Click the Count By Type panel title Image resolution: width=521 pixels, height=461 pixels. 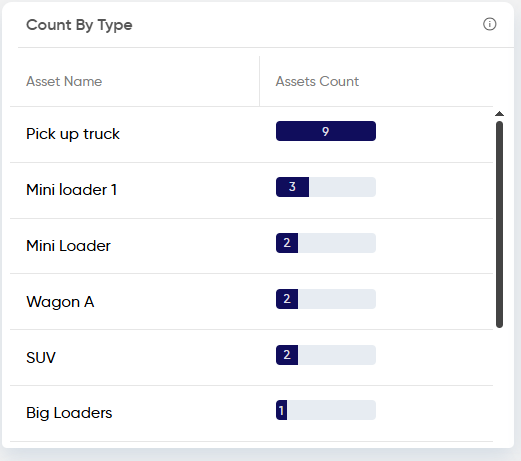pos(79,25)
